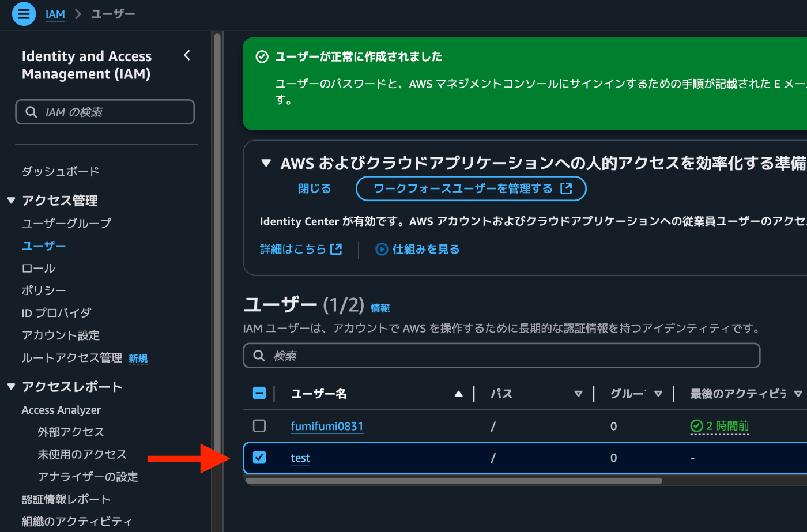Click the users table 検索 input field
The image size is (807, 532).
coord(501,356)
